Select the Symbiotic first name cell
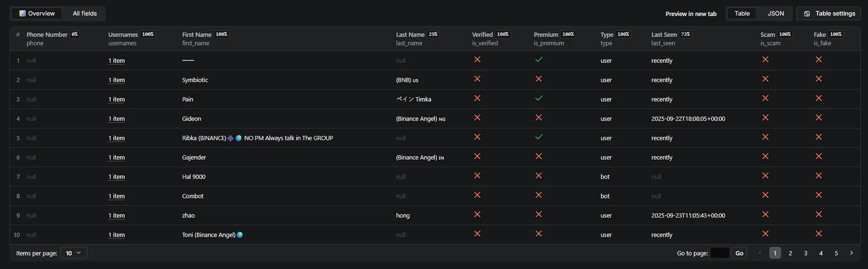The width and height of the screenshot is (868, 269). pyautogui.click(x=195, y=80)
